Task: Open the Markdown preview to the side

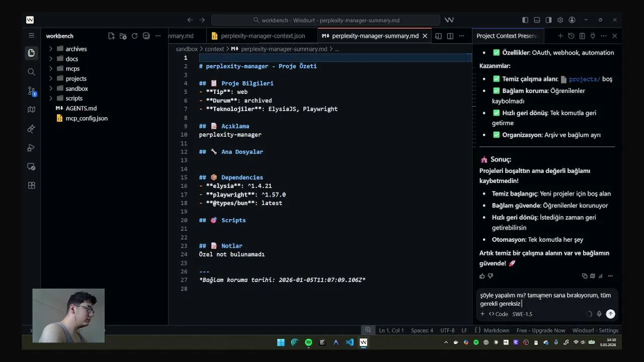Action: click(x=438, y=36)
